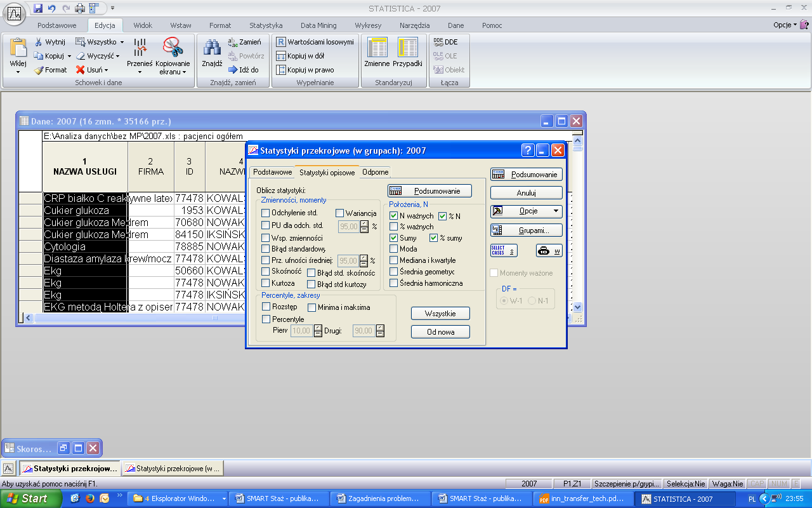Open the STATISTICA help icon at top right
This screenshot has height=508, width=812.
[x=804, y=25]
